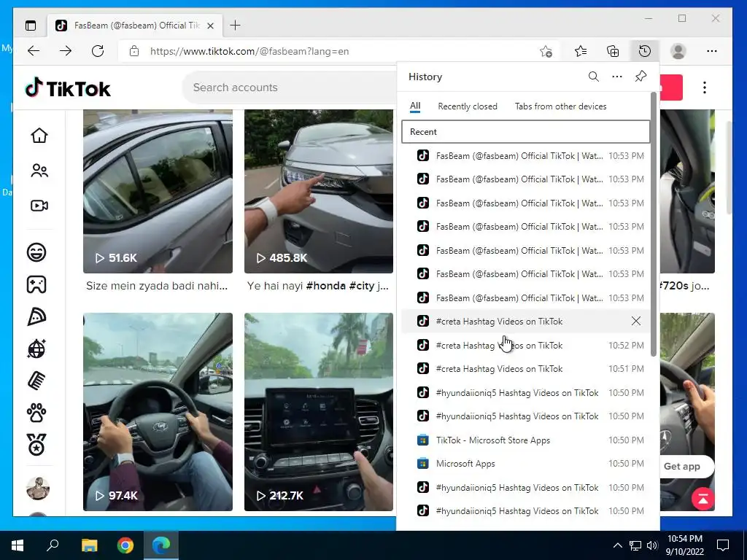Open video thumbnail with 212.7K views
This screenshot has width=747, height=560.
(x=319, y=412)
